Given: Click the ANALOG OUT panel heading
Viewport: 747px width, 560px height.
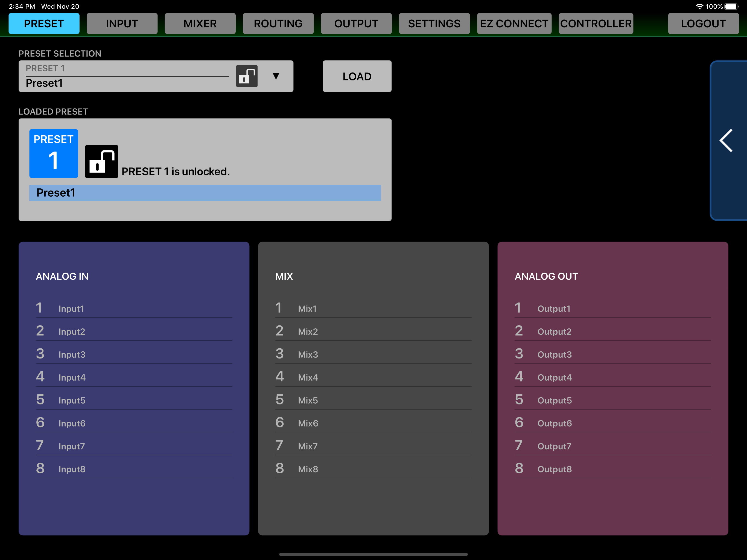Looking at the screenshot, I should (x=546, y=276).
